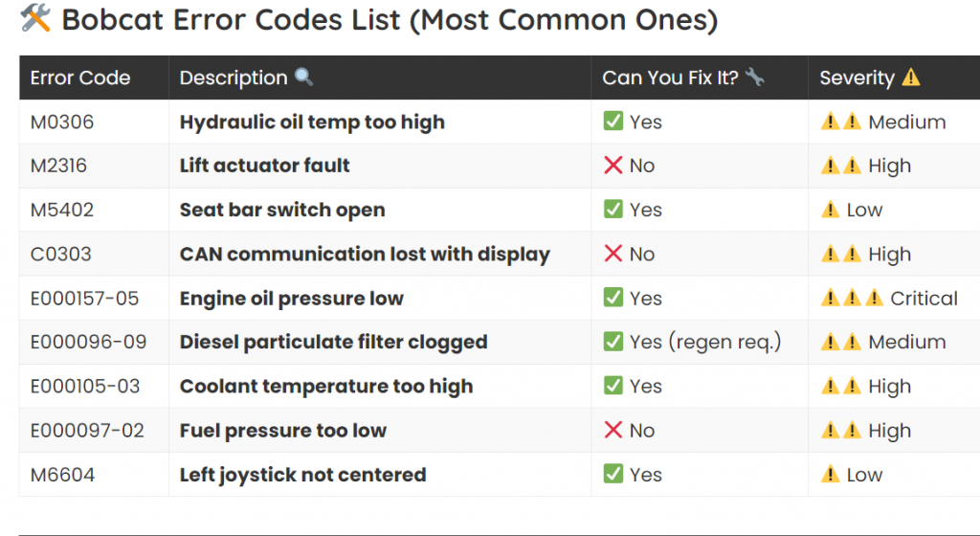Click the Diesel particulate filter clogged description
The image size is (980, 536).
(333, 343)
